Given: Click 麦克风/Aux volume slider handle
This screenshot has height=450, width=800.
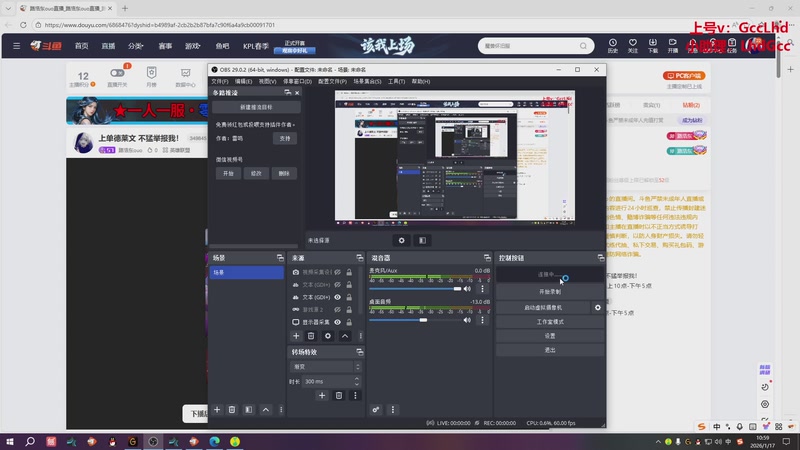Looking at the screenshot, I should [x=458, y=289].
